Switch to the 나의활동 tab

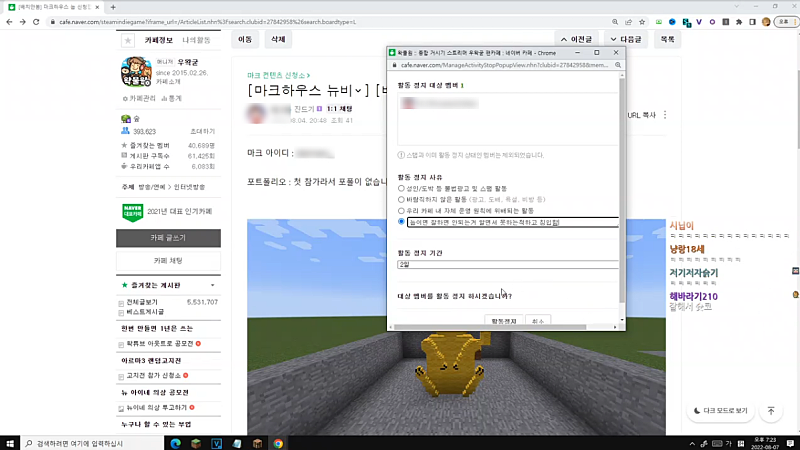pyautogui.click(x=196, y=40)
